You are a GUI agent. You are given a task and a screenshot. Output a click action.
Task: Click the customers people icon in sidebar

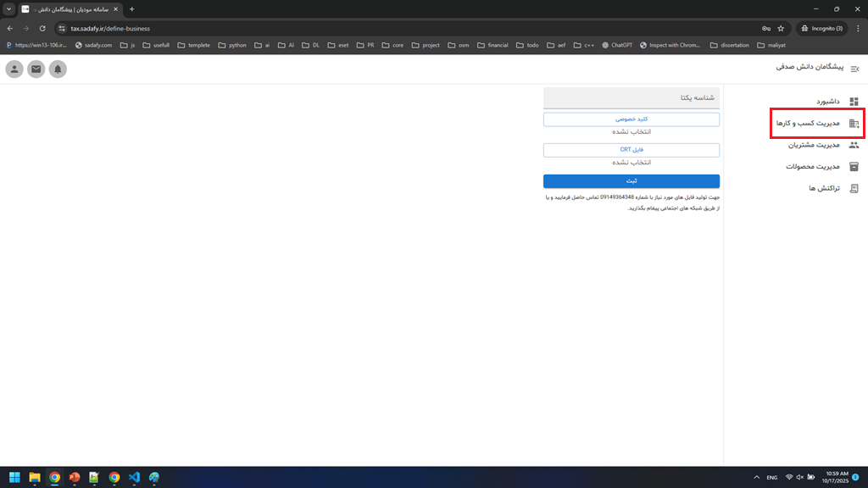854,145
